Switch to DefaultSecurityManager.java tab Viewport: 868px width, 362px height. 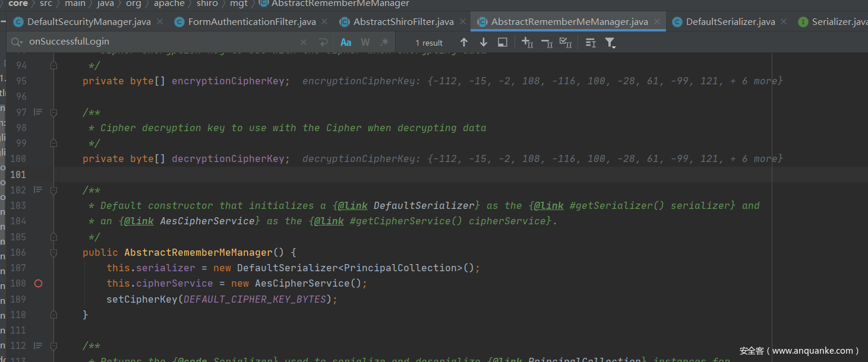click(89, 22)
